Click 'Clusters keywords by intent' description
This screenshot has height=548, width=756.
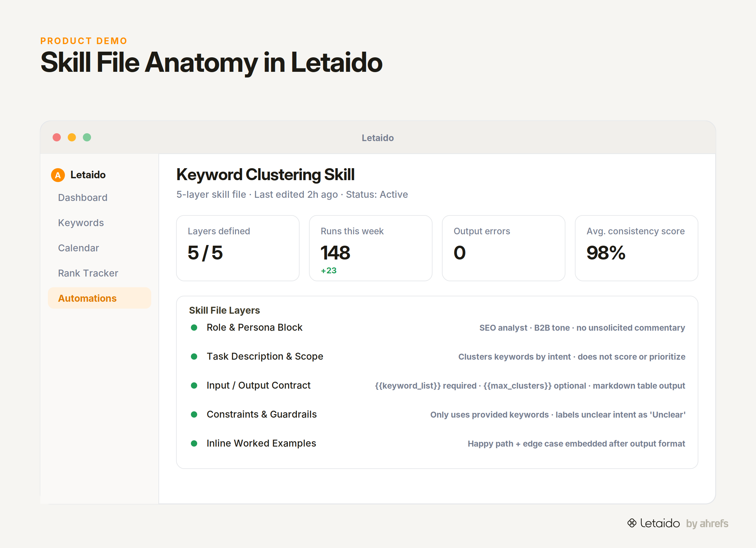tap(572, 357)
